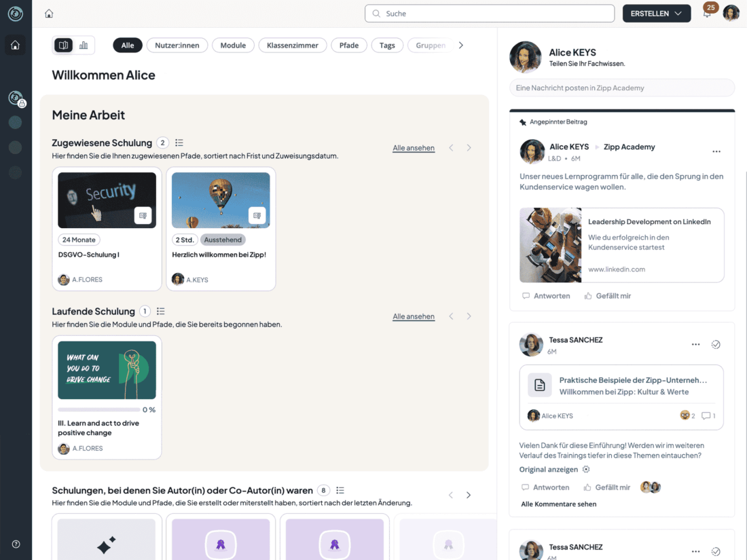This screenshot has height=560, width=747.
Task: Select the Klassenzimmer filter tab
Action: pyautogui.click(x=293, y=45)
